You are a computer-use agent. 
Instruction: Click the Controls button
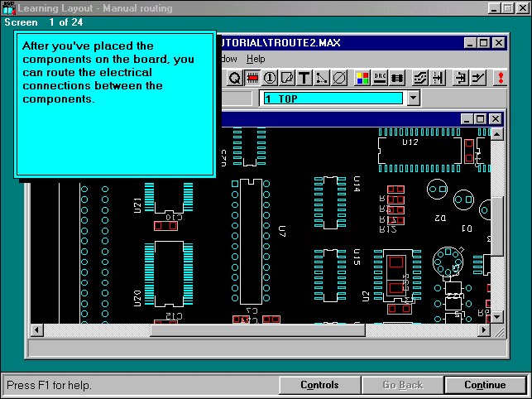pos(319,385)
